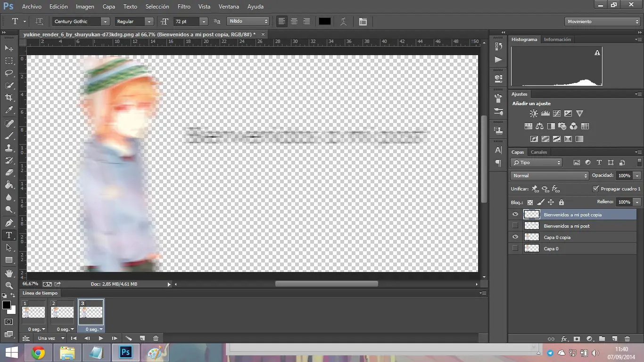The image size is (644, 362).
Task: Open the Filtro menu
Action: [x=184, y=7]
